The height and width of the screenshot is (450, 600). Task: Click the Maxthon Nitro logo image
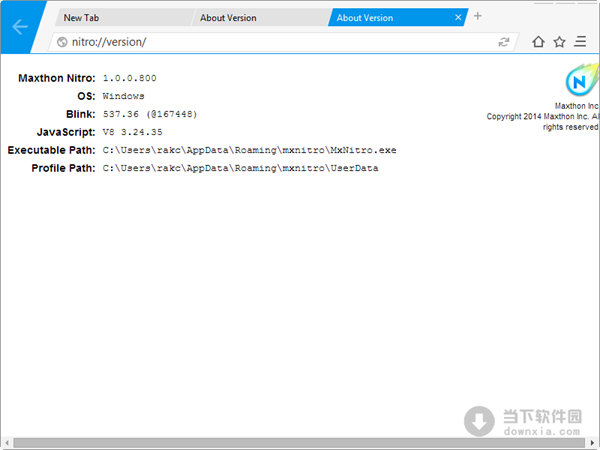pos(582,80)
